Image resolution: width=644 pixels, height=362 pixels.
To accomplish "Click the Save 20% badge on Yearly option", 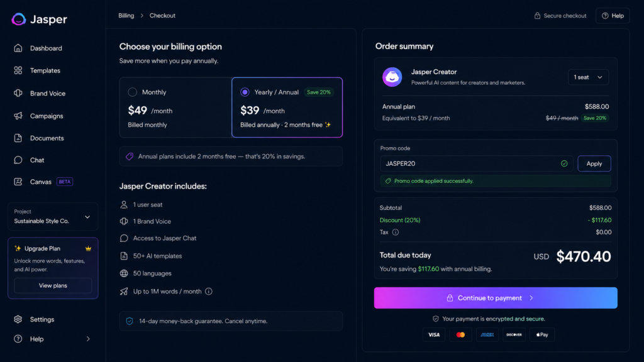I will [x=319, y=92].
